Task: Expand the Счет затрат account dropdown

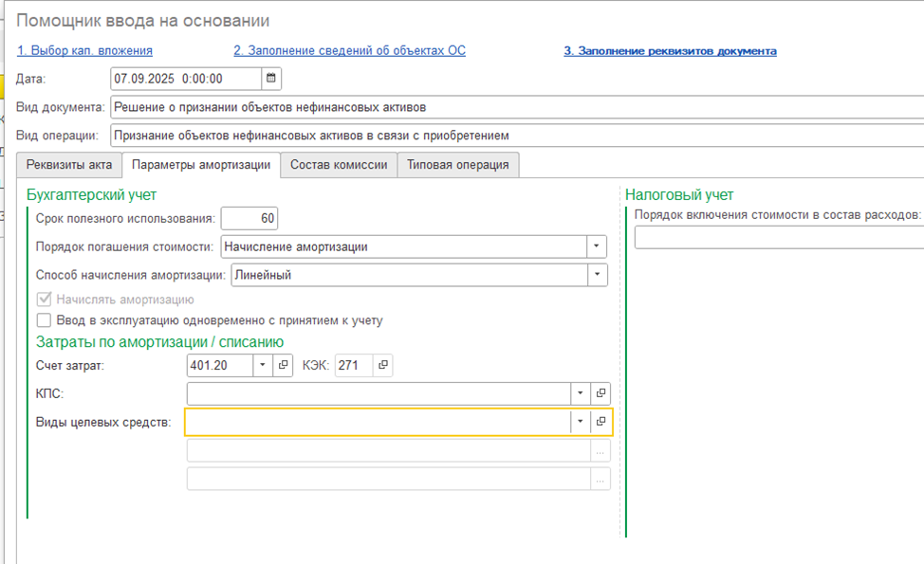Action: pyautogui.click(x=263, y=365)
